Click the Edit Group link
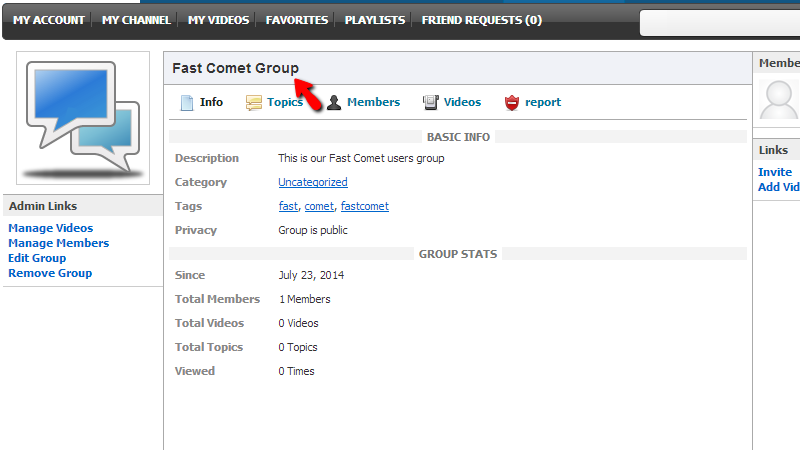 click(37, 258)
